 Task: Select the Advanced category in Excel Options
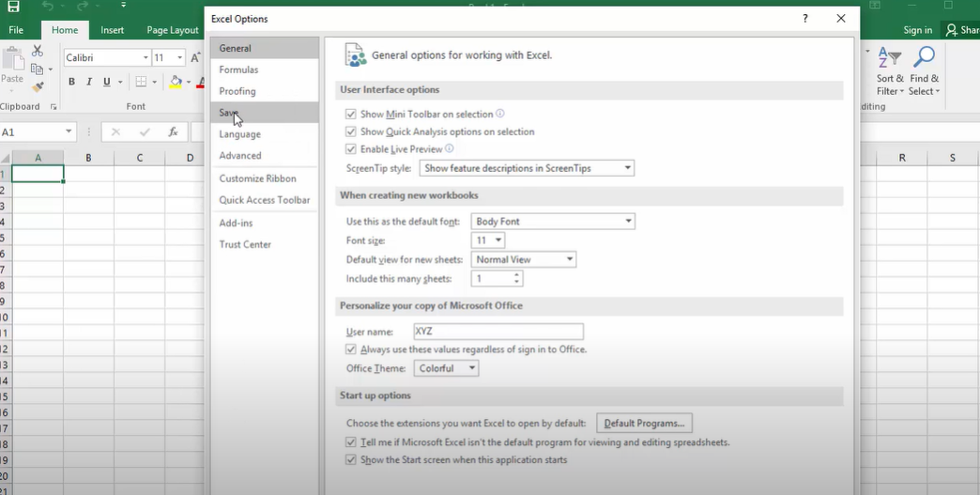(265, 156)
